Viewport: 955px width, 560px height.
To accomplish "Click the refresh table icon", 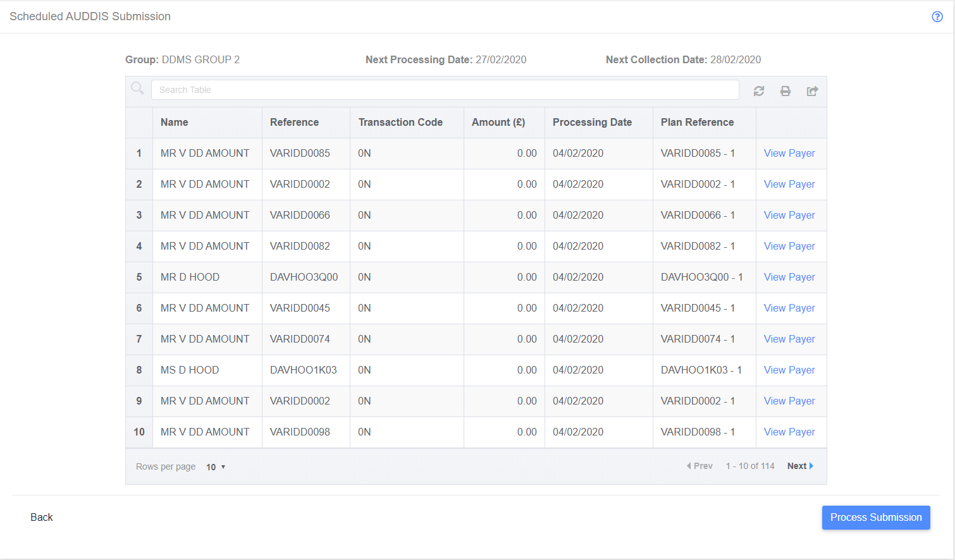I will click(x=759, y=91).
